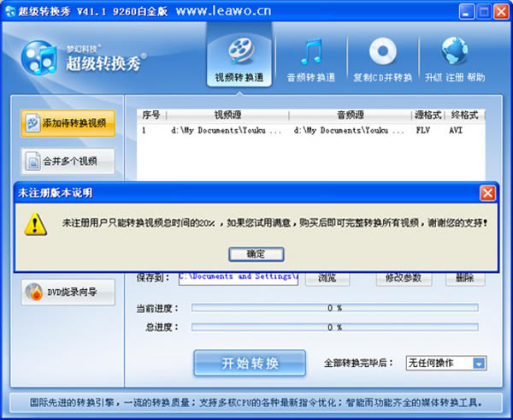Open the 复制CD并转换 tab

[382, 60]
